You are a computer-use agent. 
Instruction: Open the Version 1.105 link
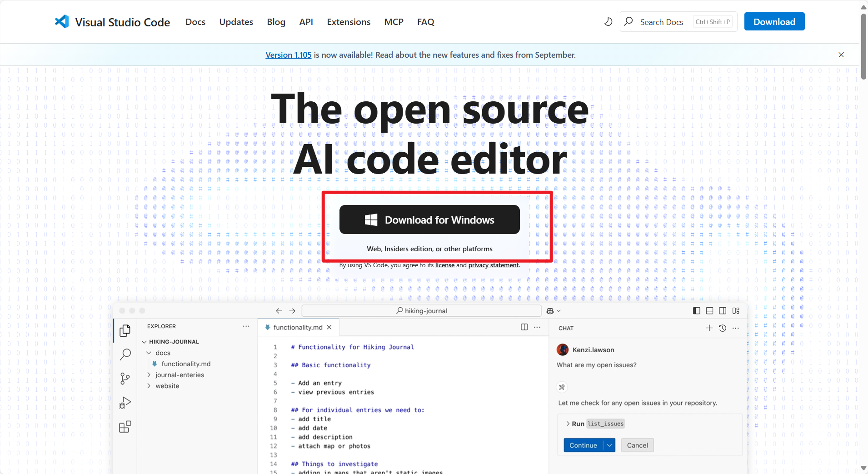pyautogui.click(x=289, y=55)
